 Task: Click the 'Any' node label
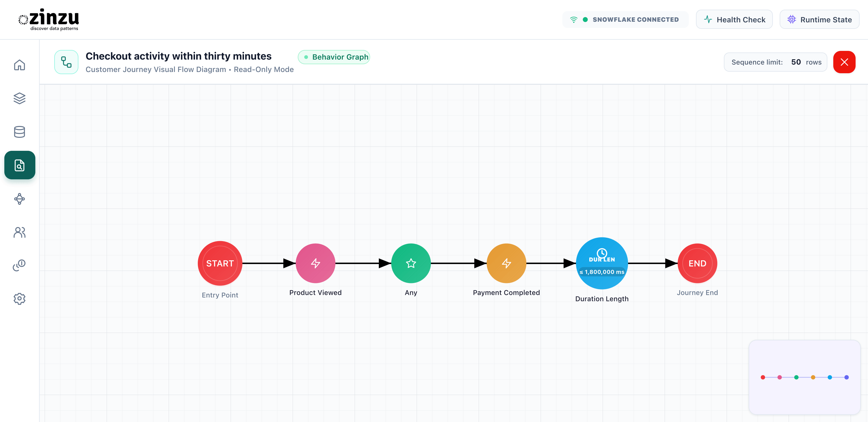tap(411, 293)
